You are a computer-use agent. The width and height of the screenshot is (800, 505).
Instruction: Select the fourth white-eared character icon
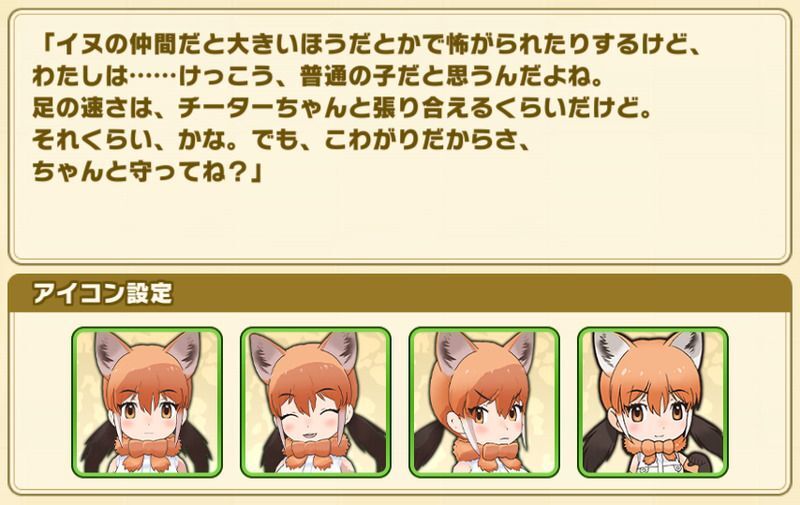653,402
